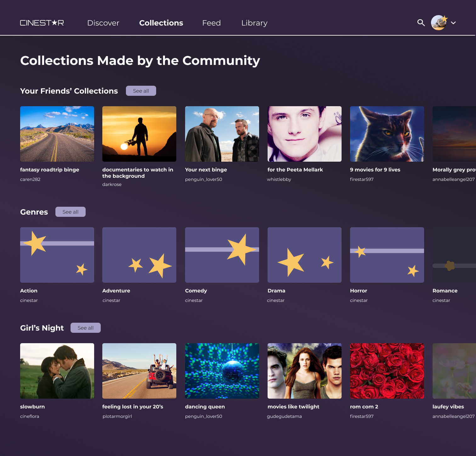Click the search magnifier icon
The image size is (476, 456).
(x=421, y=23)
